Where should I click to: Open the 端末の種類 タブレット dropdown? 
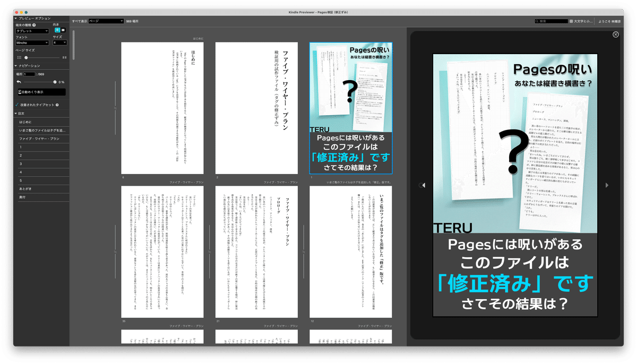33,31
